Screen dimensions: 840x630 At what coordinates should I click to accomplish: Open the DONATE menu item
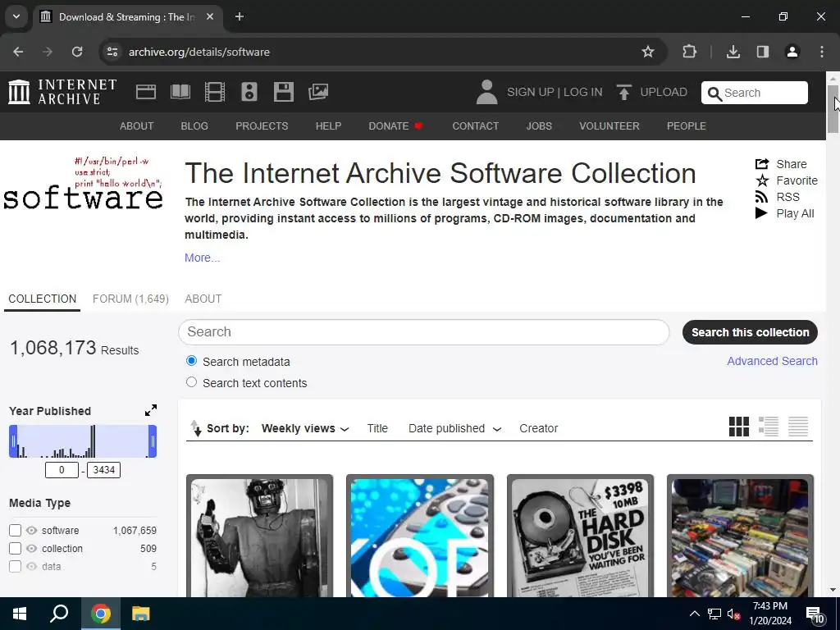(x=395, y=126)
